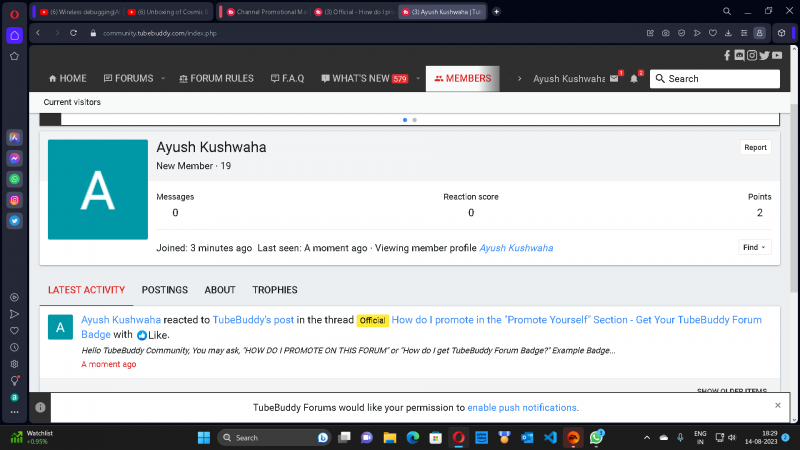Viewport: 800px width, 450px height.
Task: Open the Find dropdown button
Action: [754, 247]
